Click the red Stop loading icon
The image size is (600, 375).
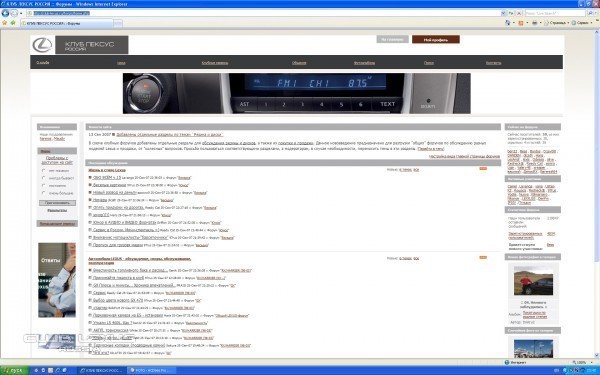tap(519, 13)
